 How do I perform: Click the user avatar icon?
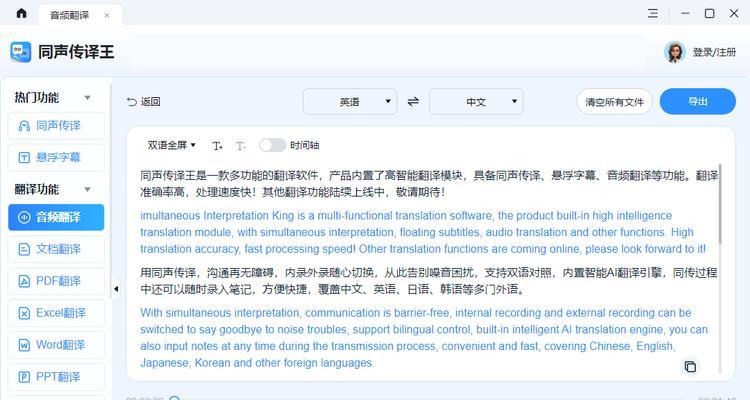tap(674, 52)
